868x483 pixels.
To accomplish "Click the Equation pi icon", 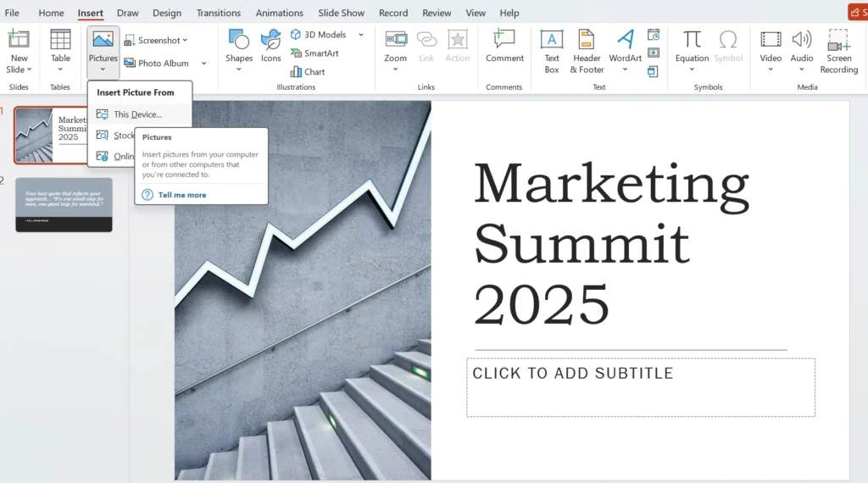I will pyautogui.click(x=692, y=39).
